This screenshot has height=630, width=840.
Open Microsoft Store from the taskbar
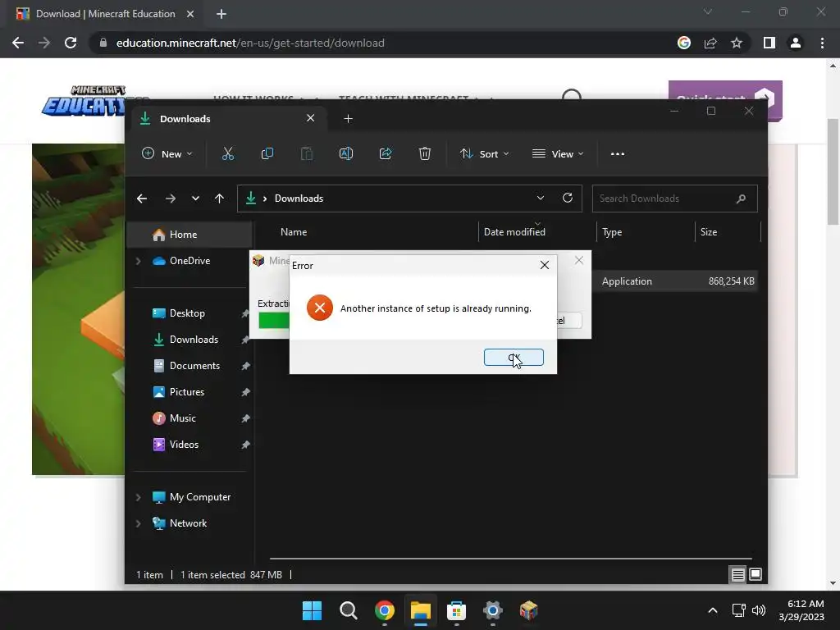(456, 610)
